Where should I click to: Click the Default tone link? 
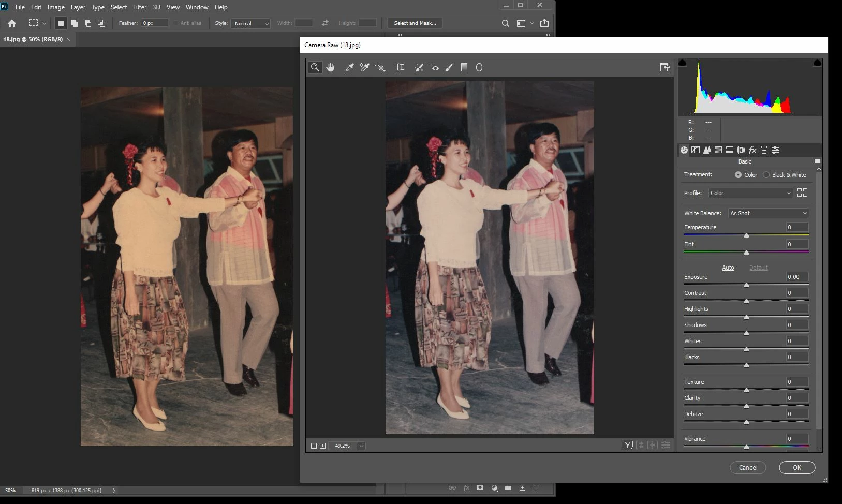coord(759,268)
